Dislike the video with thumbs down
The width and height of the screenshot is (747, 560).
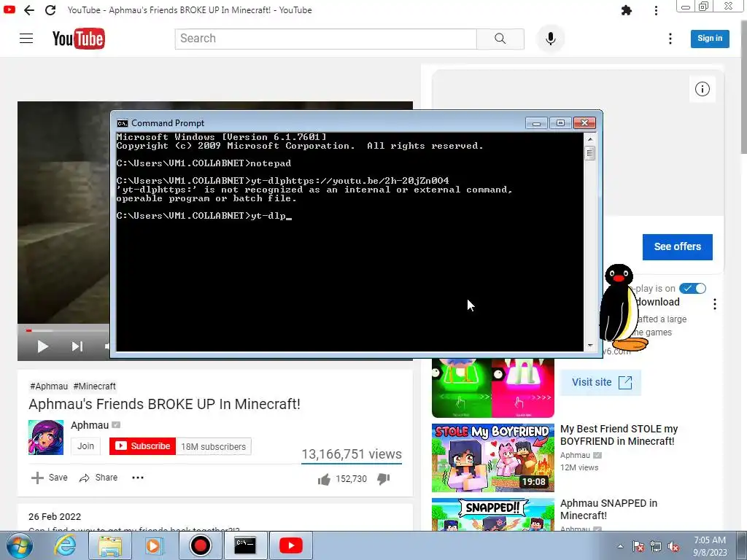pos(384,479)
